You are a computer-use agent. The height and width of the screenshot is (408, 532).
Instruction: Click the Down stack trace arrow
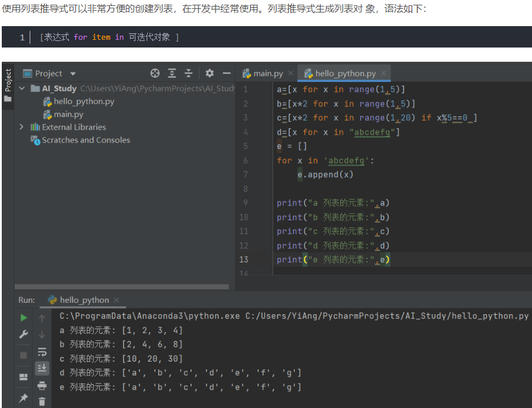(42, 334)
